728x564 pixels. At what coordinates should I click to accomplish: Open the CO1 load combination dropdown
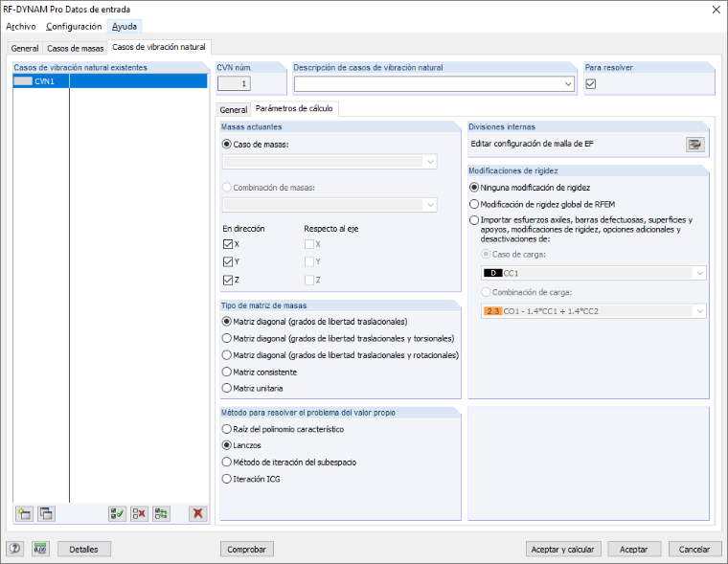pos(700,311)
